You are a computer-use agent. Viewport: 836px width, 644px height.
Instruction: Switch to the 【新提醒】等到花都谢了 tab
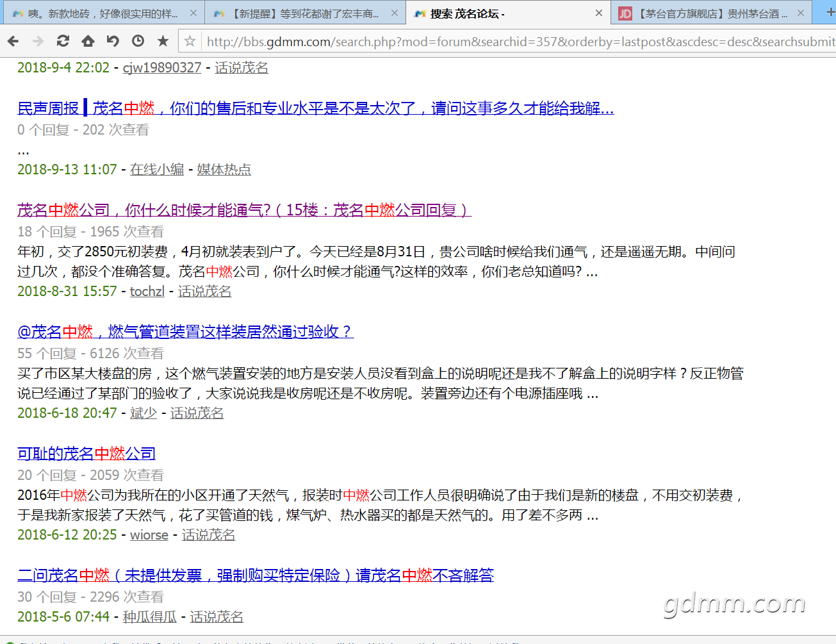[305, 13]
